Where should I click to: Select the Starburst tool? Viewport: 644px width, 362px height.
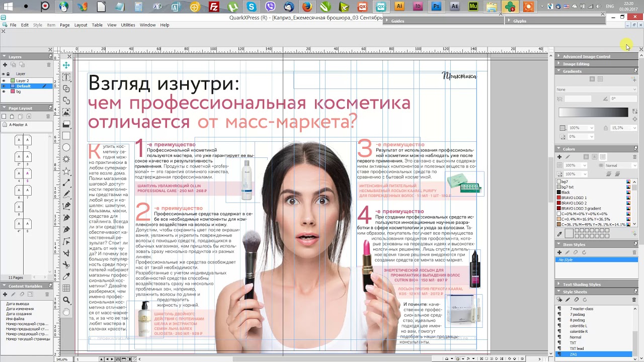click(x=66, y=159)
